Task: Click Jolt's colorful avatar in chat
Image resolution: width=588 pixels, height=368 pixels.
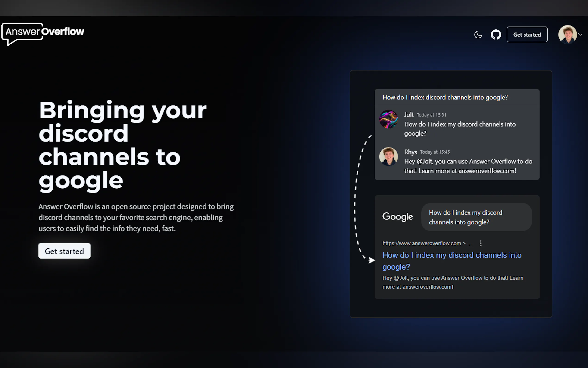Action: point(388,119)
